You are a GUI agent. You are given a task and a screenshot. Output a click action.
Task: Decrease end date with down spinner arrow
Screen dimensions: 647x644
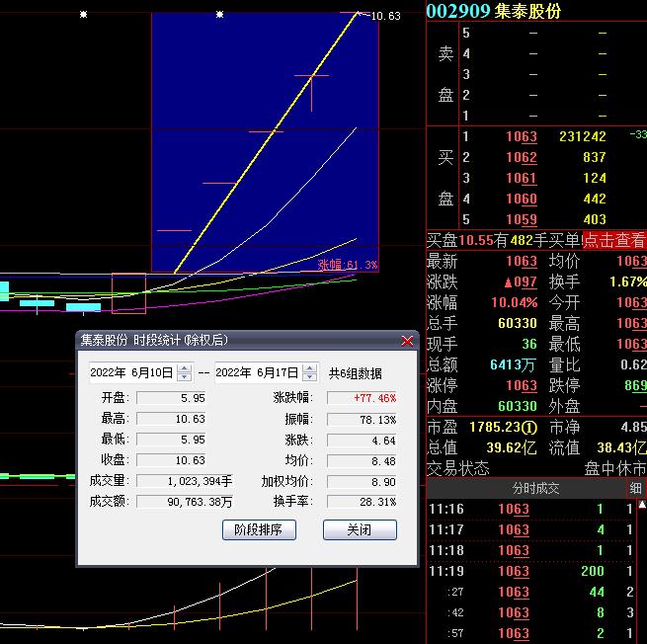(x=310, y=377)
